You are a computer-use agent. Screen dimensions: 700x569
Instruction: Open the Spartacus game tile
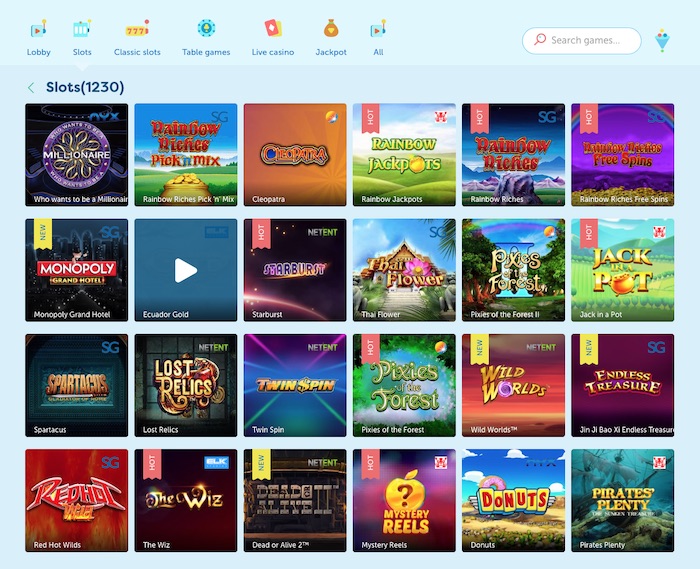(77, 385)
